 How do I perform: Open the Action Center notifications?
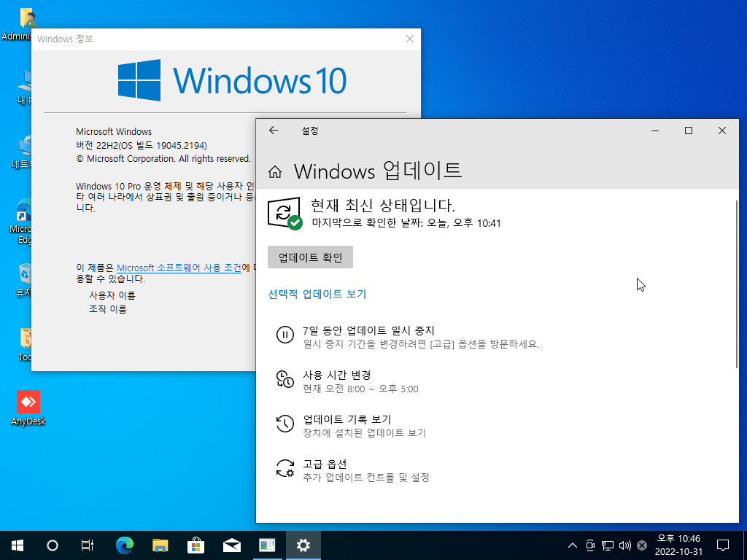click(723, 545)
